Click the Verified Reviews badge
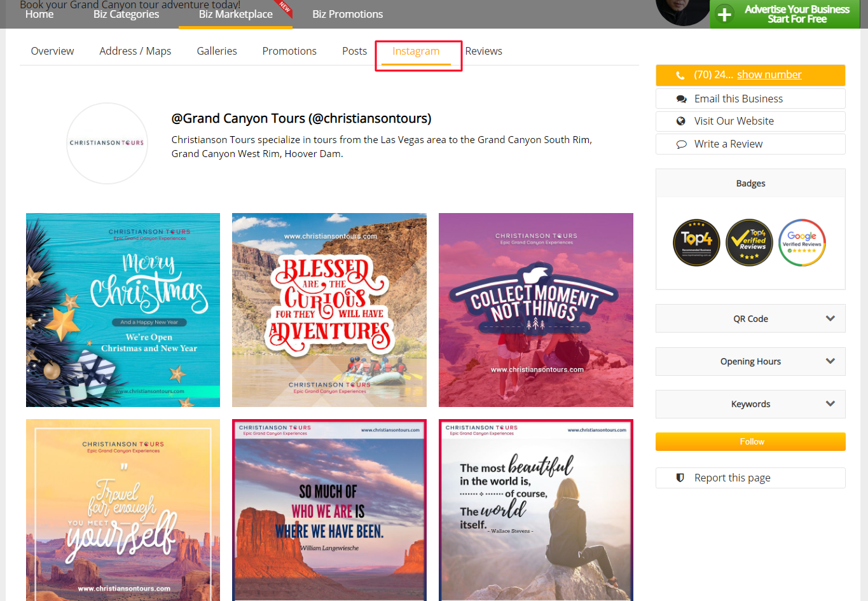 pyautogui.click(x=749, y=242)
